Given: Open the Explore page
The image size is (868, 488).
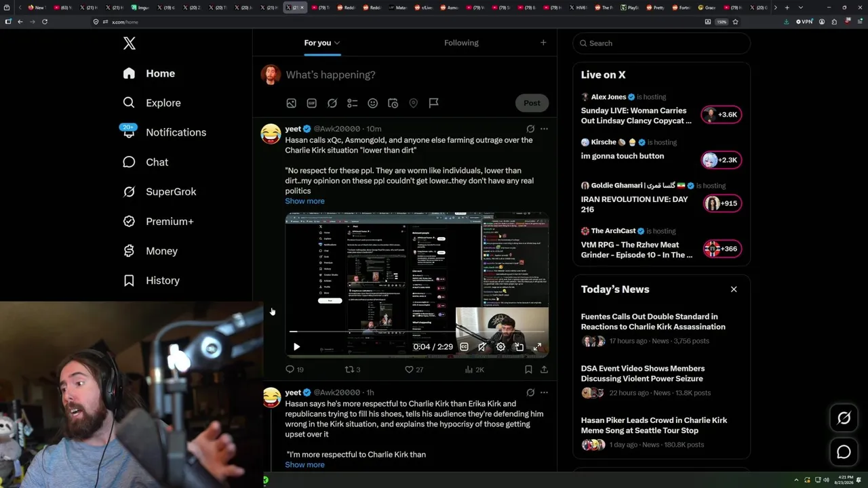Looking at the screenshot, I should pyautogui.click(x=152, y=103).
